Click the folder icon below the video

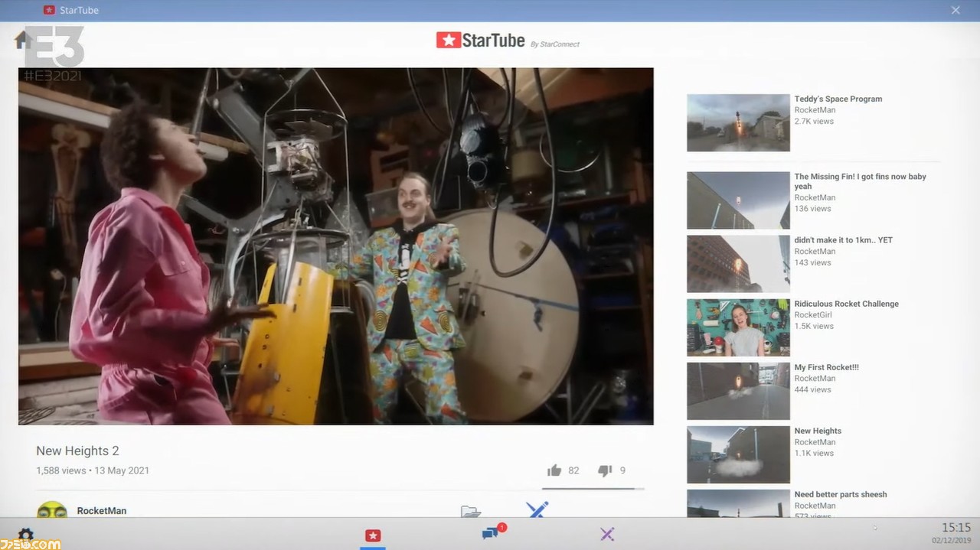(x=471, y=511)
